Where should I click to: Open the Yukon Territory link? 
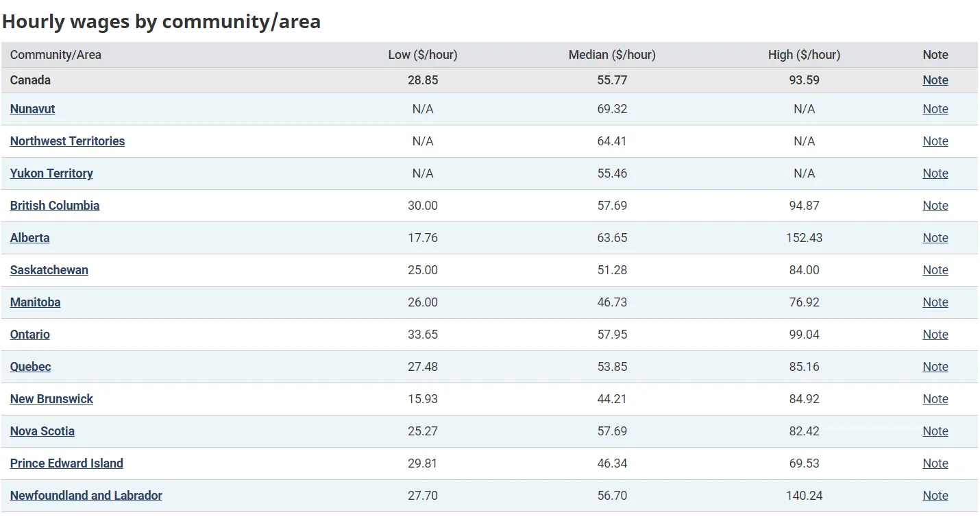(x=51, y=173)
